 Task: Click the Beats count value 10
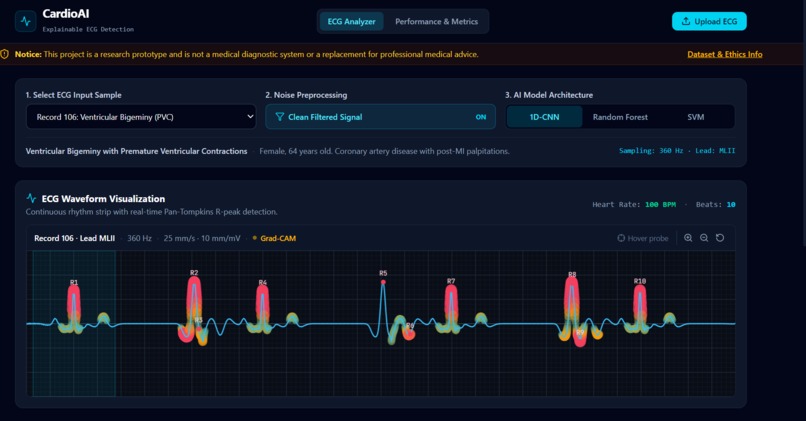pyautogui.click(x=731, y=205)
